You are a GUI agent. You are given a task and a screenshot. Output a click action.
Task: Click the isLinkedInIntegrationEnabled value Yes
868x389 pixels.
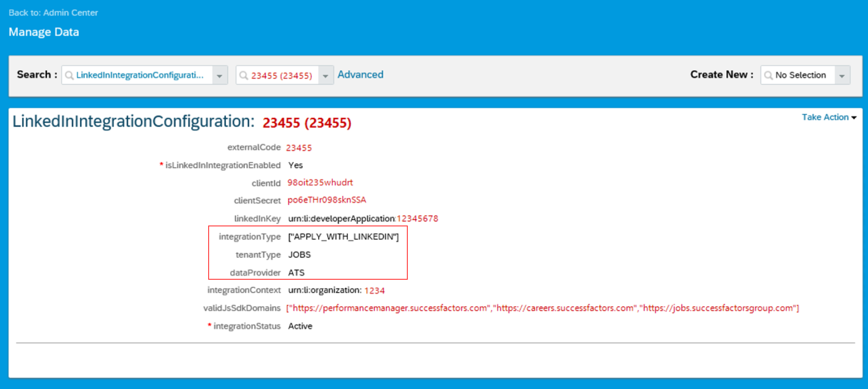pos(295,165)
